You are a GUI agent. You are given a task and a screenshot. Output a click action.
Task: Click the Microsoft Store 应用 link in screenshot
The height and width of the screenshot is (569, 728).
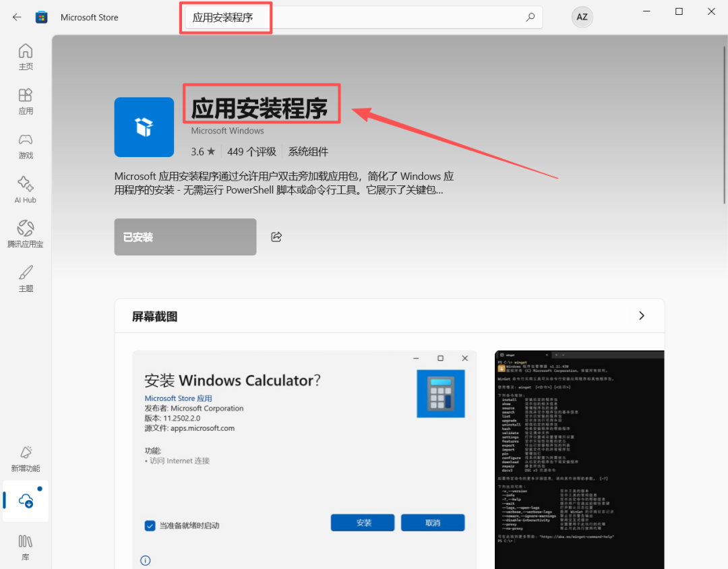pos(178,398)
